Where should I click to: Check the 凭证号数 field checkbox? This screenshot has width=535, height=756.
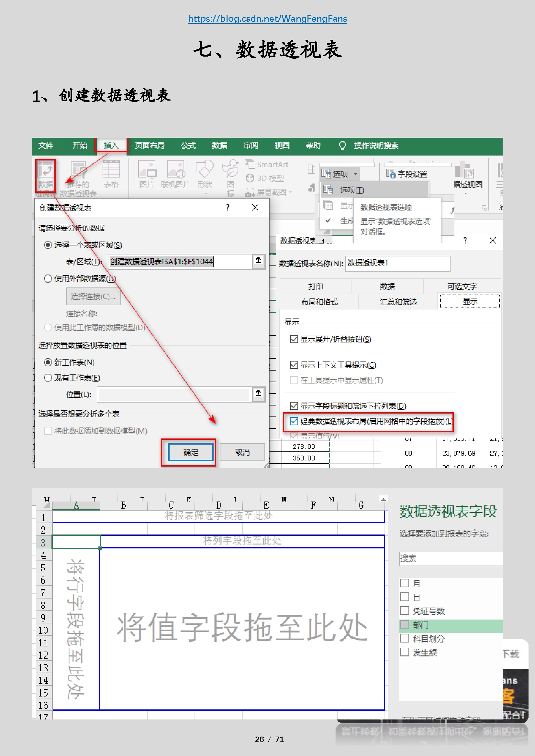pyautogui.click(x=405, y=611)
